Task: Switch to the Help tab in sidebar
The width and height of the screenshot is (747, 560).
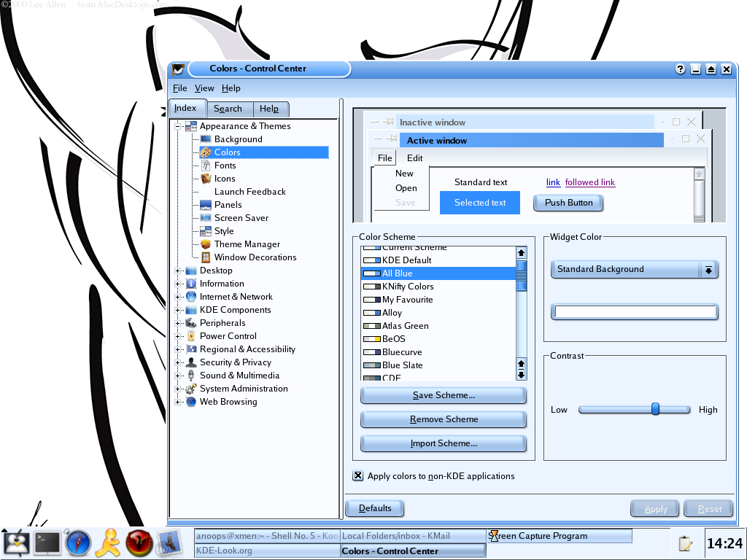Action: tap(270, 109)
